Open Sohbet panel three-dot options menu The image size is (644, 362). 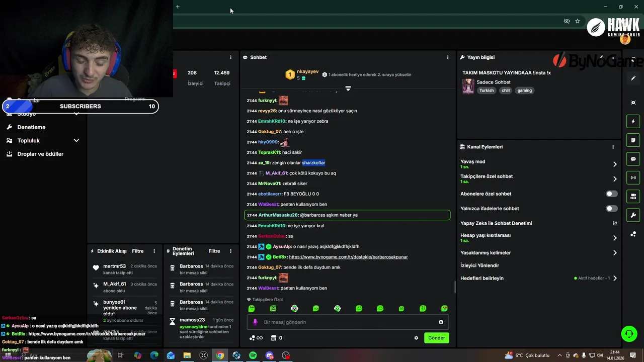[x=447, y=57]
